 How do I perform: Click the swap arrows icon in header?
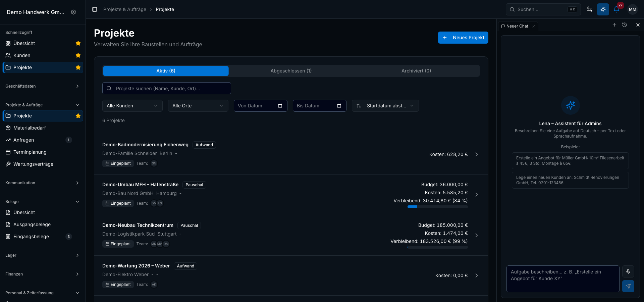pos(590,9)
